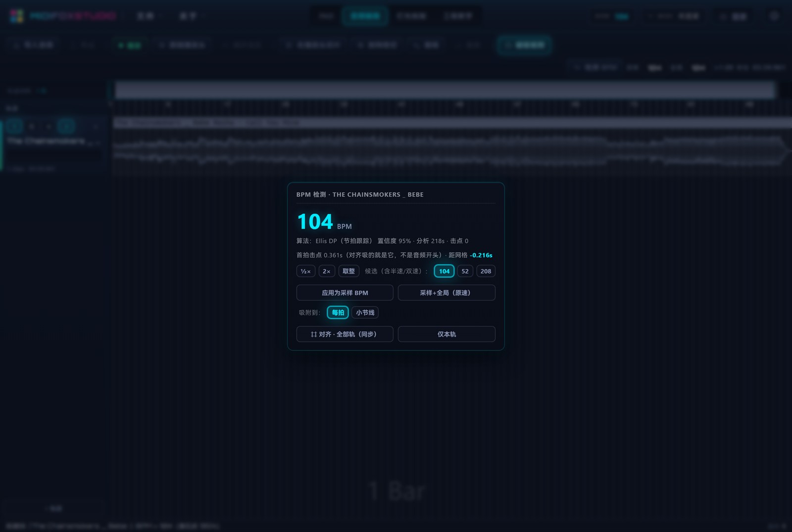Click the grid offset value -0.216s

(x=481, y=255)
